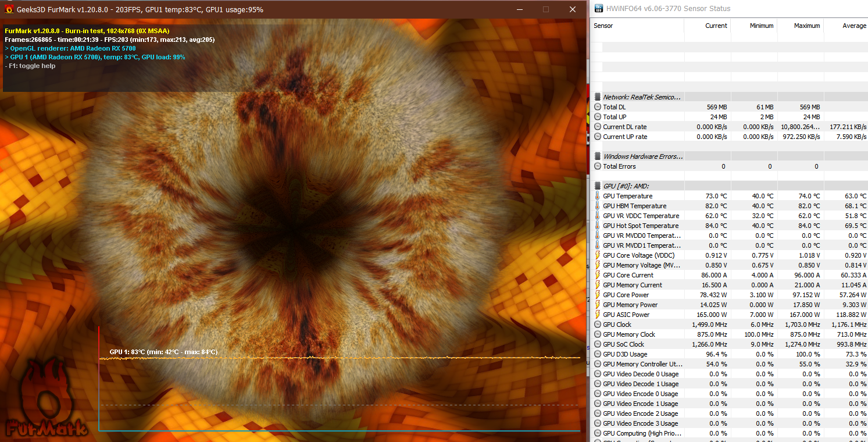Click the '- F1: toggle help' line in FurMark
The height and width of the screenshot is (442, 868).
(x=30, y=66)
